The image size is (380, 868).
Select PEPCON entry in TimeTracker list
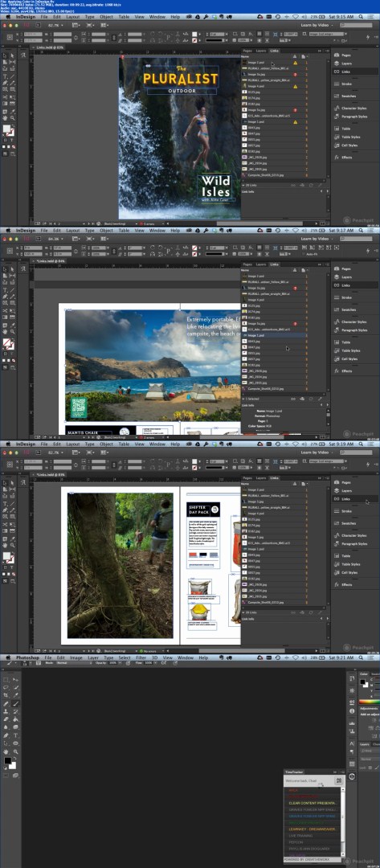tap(312, 842)
